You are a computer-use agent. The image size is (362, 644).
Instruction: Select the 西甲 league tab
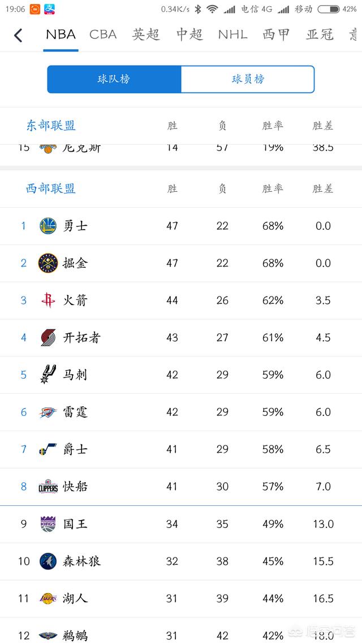(x=276, y=35)
